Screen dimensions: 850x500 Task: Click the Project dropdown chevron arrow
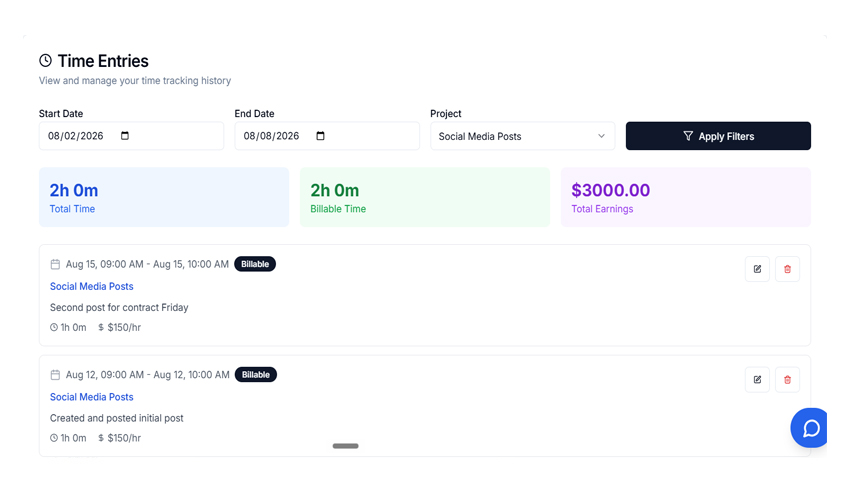(x=601, y=136)
